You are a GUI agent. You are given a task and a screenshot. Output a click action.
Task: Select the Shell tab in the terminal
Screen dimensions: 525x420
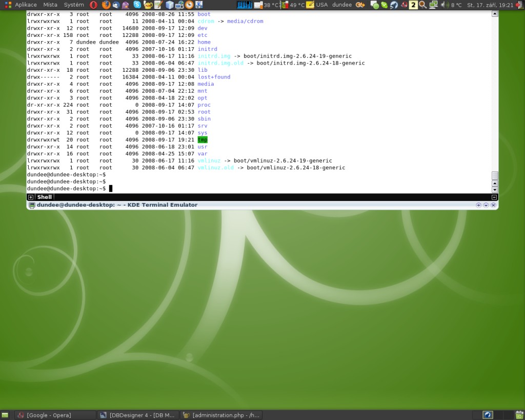pos(44,197)
